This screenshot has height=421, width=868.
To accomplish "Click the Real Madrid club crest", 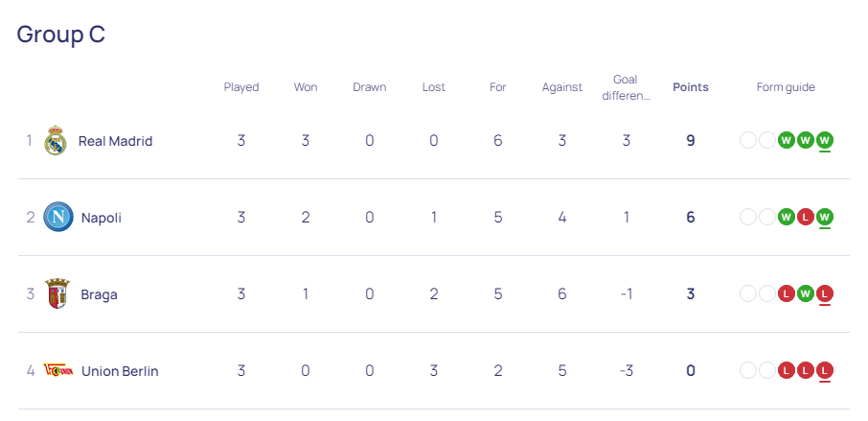I will point(56,141).
